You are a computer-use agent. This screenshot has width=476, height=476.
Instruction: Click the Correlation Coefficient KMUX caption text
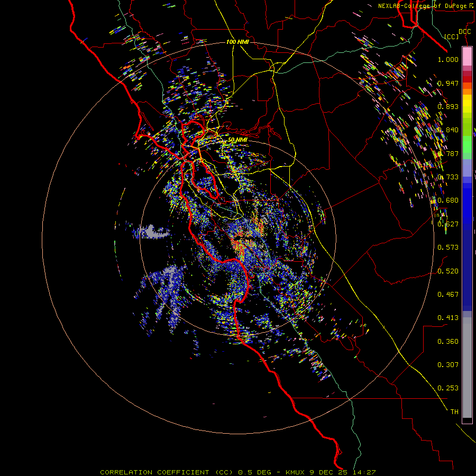pyautogui.click(x=238, y=472)
